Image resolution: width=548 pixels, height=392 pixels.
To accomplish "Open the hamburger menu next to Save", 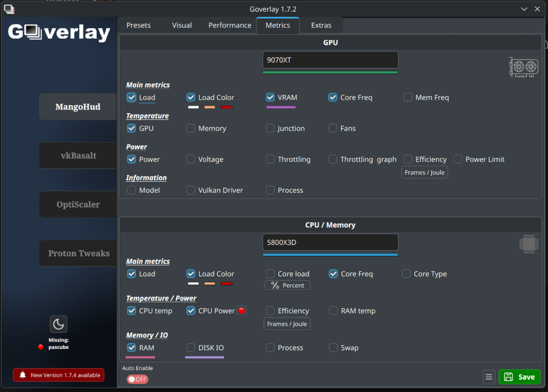I will 489,377.
